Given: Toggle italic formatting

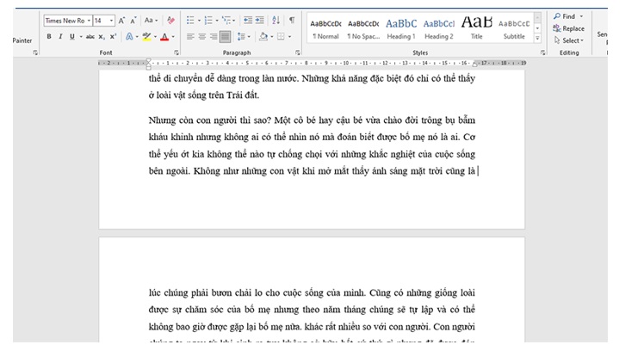Looking at the screenshot, I should coord(59,37).
